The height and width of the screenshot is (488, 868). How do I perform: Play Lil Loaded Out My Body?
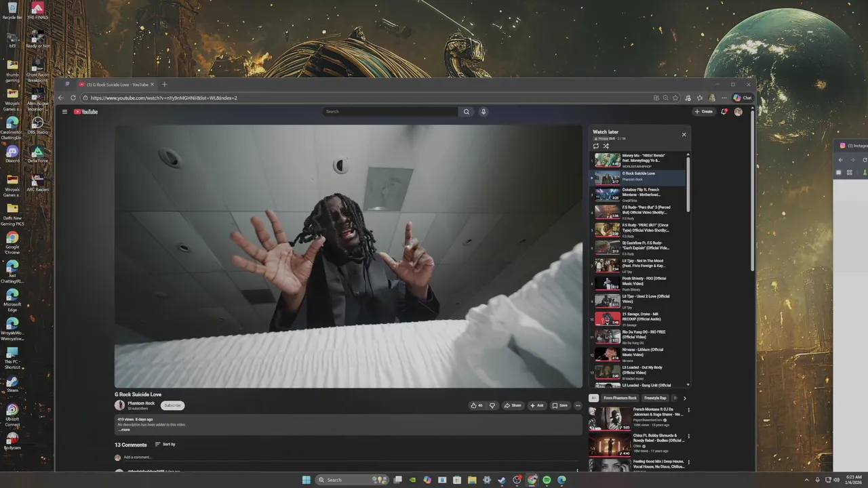[x=639, y=371]
